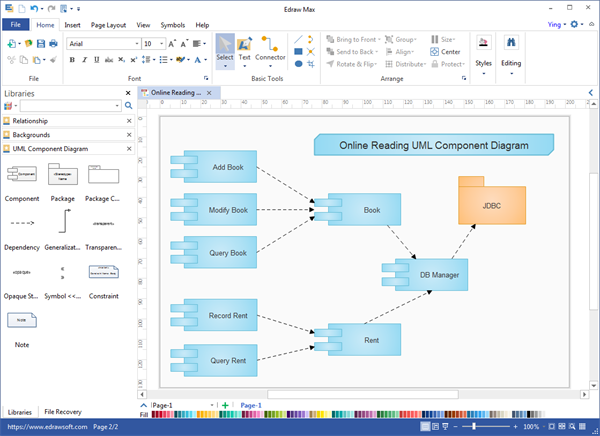The height and width of the screenshot is (436, 600).
Task: Click the Note shape thumbnail
Action: pos(22,322)
